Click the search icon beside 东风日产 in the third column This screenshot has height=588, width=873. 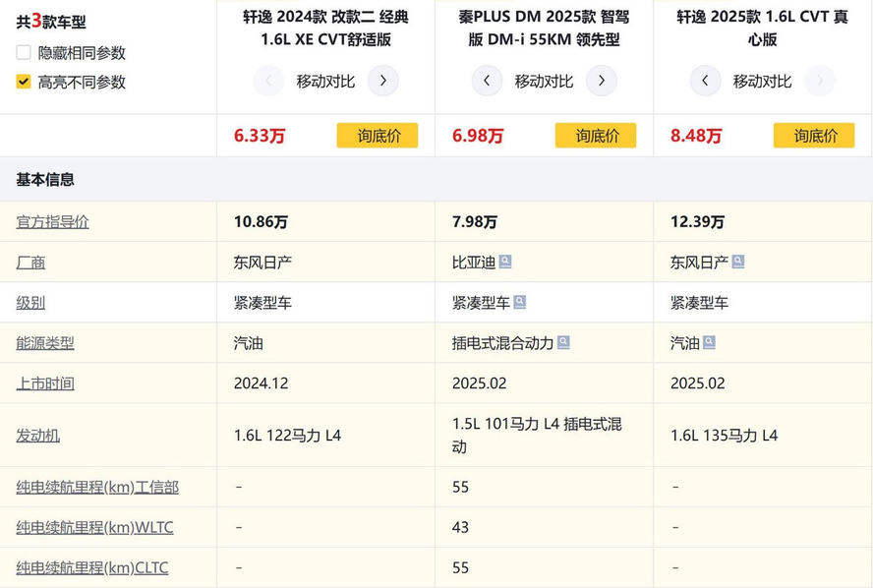click(x=737, y=263)
